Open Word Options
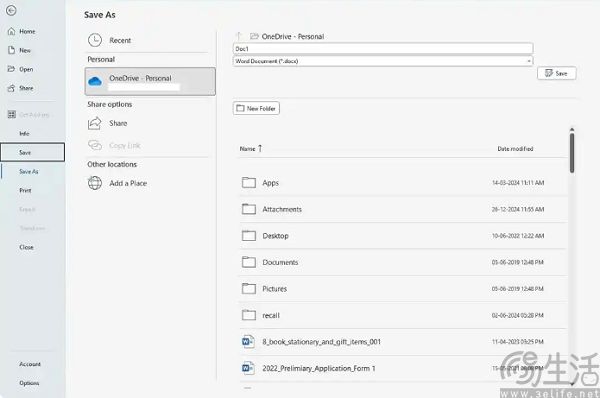This screenshot has width=600, height=398. click(x=29, y=383)
